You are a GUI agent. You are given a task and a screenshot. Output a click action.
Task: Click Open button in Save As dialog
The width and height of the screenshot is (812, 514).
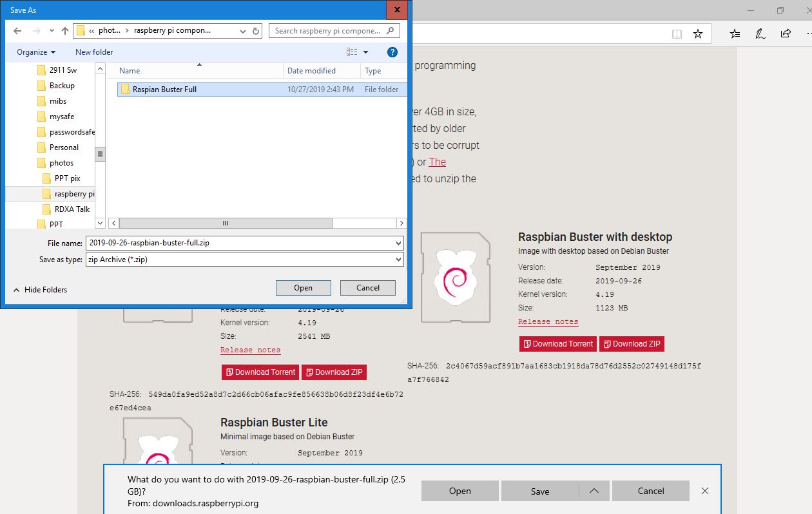click(x=303, y=288)
